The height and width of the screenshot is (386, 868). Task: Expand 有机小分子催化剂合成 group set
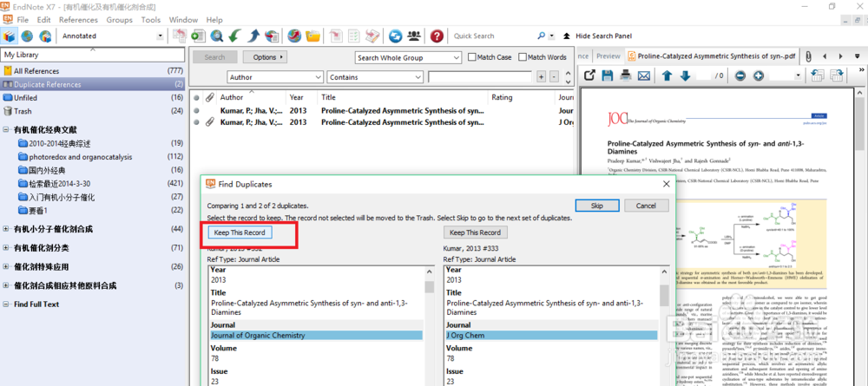tap(5, 229)
